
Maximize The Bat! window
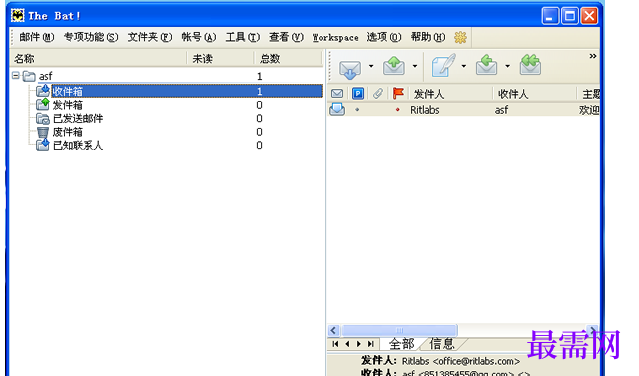point(570,16)
